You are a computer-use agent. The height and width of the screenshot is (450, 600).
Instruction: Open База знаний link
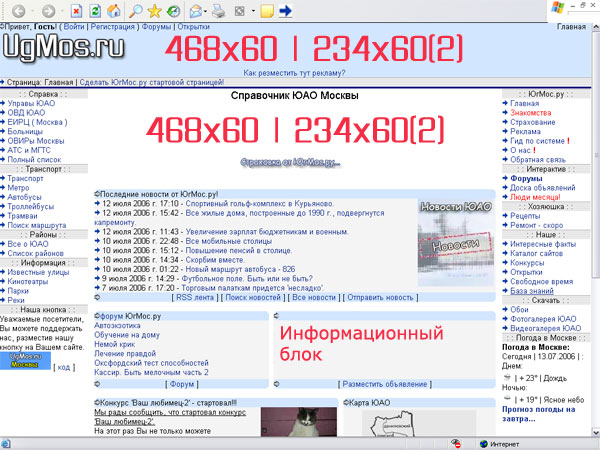[532, 291]
